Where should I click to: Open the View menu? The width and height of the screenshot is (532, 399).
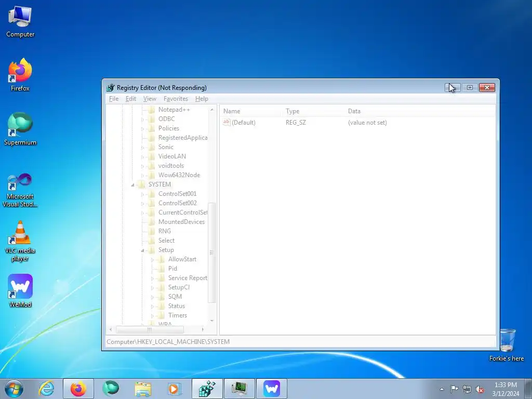pyautogui.click(x=150, y=99)
